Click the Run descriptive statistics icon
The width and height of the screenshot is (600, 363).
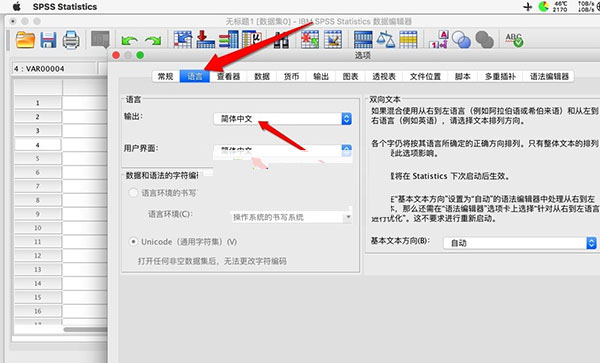click(252, 39)
